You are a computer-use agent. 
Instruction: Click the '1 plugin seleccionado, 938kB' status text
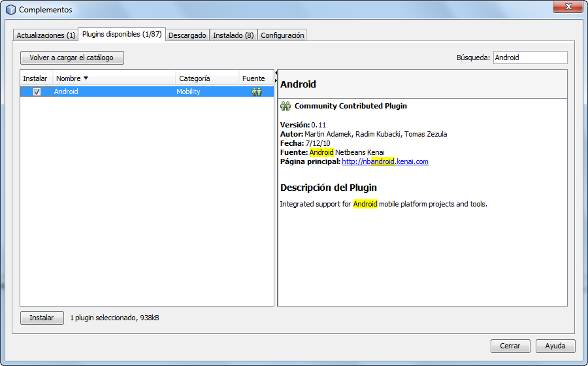coord(115,318)
